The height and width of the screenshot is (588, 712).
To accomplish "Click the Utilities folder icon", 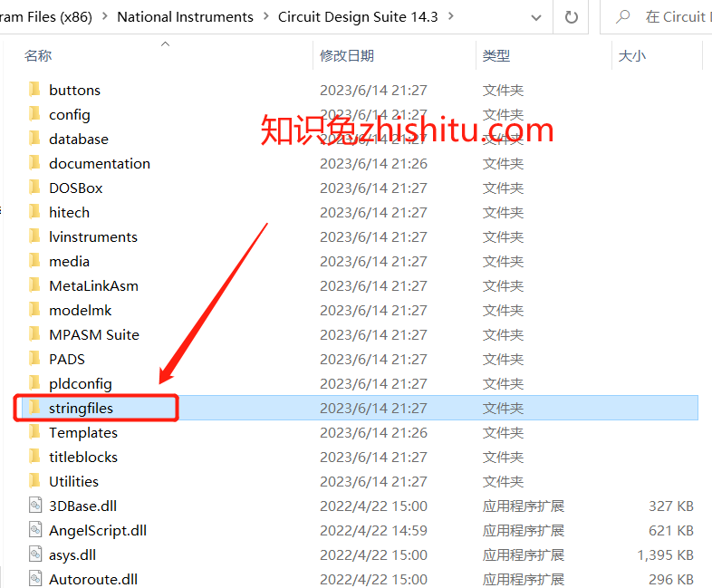I will pyautogui.click(x=34, y=481).
